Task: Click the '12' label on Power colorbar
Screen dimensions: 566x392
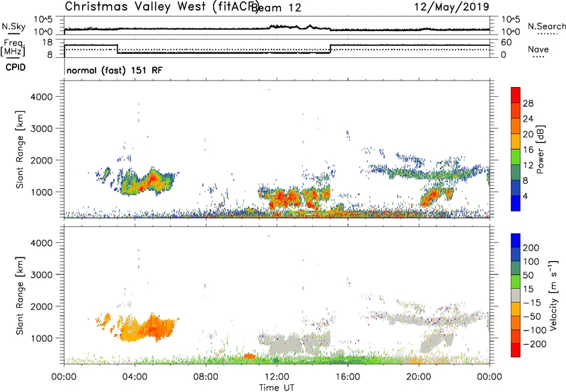Action: point(528,166)
